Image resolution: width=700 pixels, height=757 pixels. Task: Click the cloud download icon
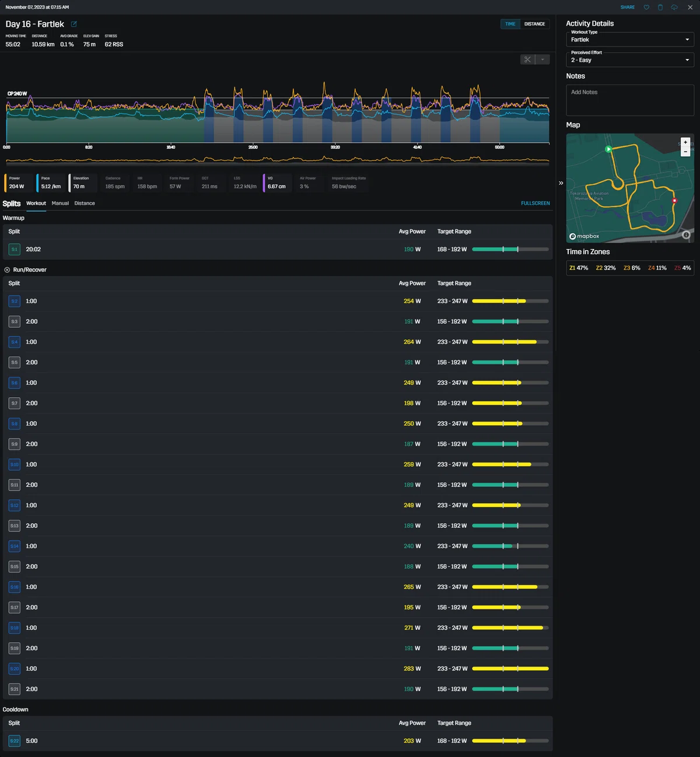coord(674,7)
